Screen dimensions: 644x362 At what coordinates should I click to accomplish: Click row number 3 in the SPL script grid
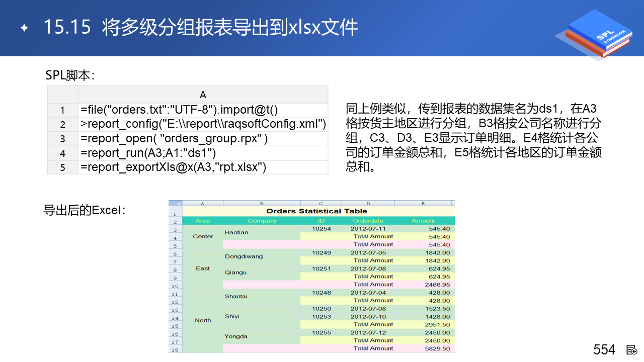63,139
